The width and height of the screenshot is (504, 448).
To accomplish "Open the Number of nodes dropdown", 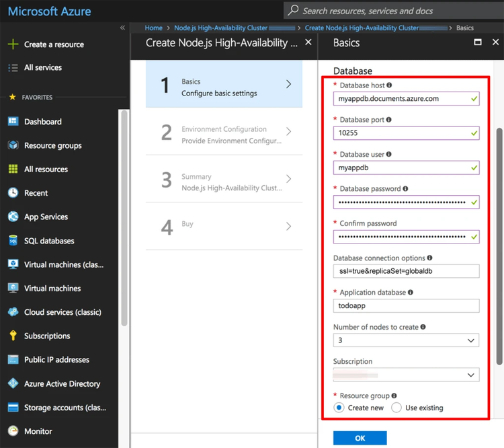I will click(406, 340).
